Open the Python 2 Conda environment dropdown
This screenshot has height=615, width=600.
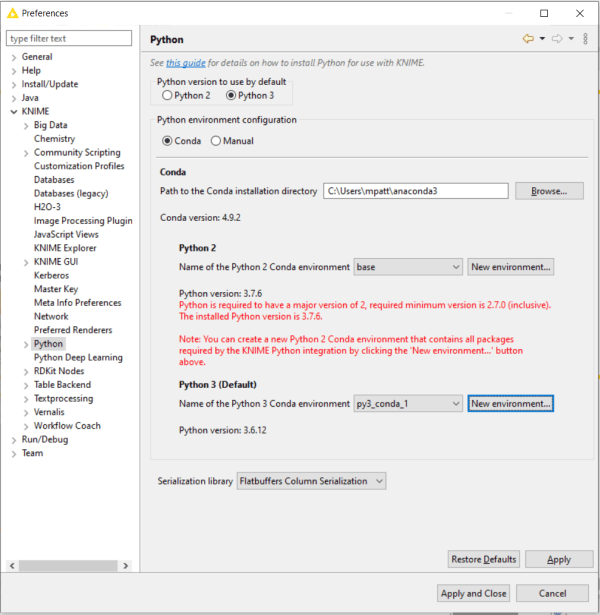pyautogui.click(x=408, y=267)
